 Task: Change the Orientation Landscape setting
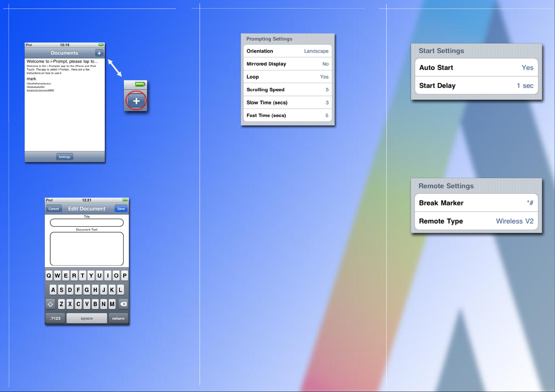coord(288,51)
